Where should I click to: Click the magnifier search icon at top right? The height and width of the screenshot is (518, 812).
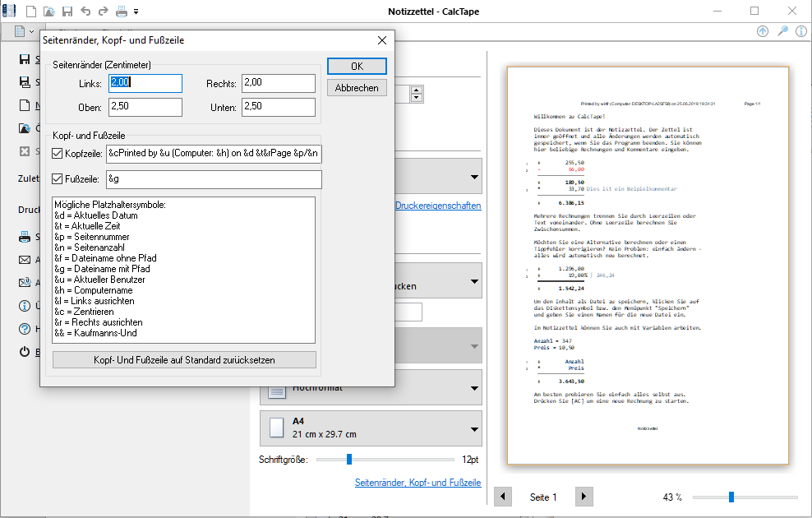782,31
